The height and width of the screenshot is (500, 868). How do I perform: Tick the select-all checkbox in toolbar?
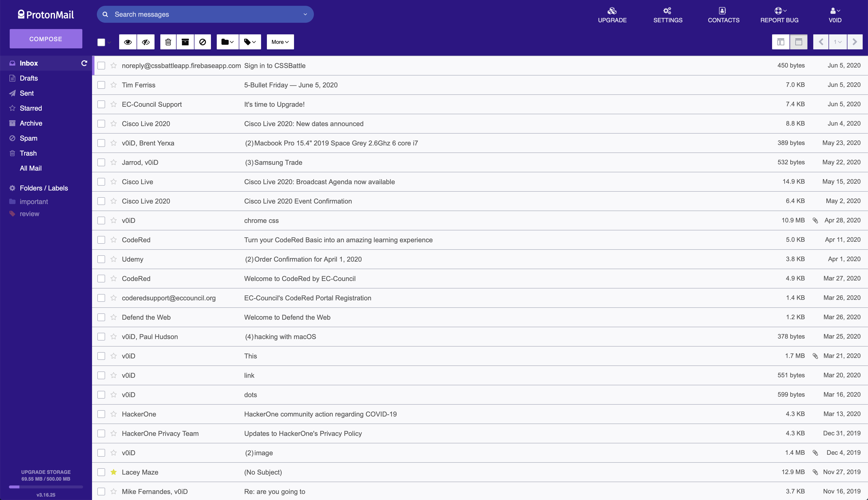click(101, 42)
